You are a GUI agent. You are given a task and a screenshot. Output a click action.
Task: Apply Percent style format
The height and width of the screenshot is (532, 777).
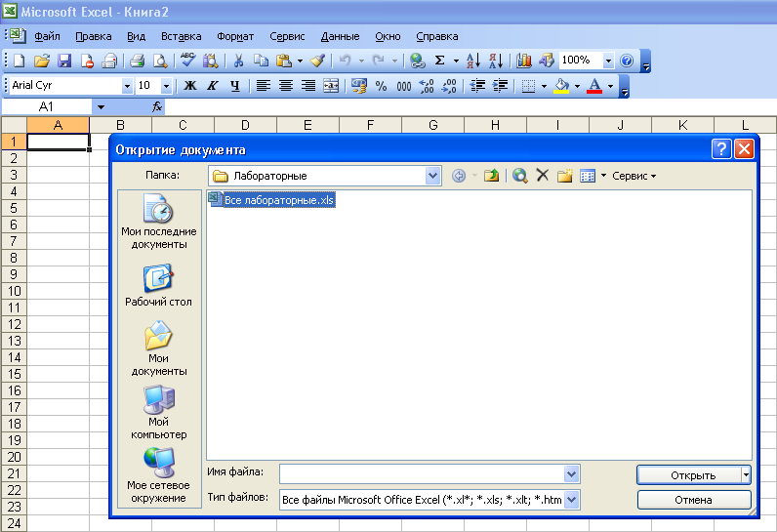coord(381,86)
